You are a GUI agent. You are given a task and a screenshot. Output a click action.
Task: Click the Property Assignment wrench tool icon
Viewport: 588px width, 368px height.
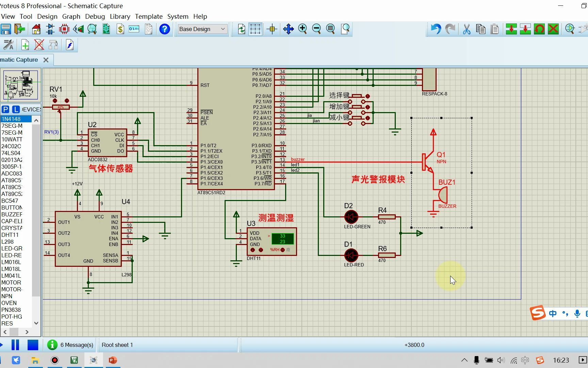(x=9, y=45)
